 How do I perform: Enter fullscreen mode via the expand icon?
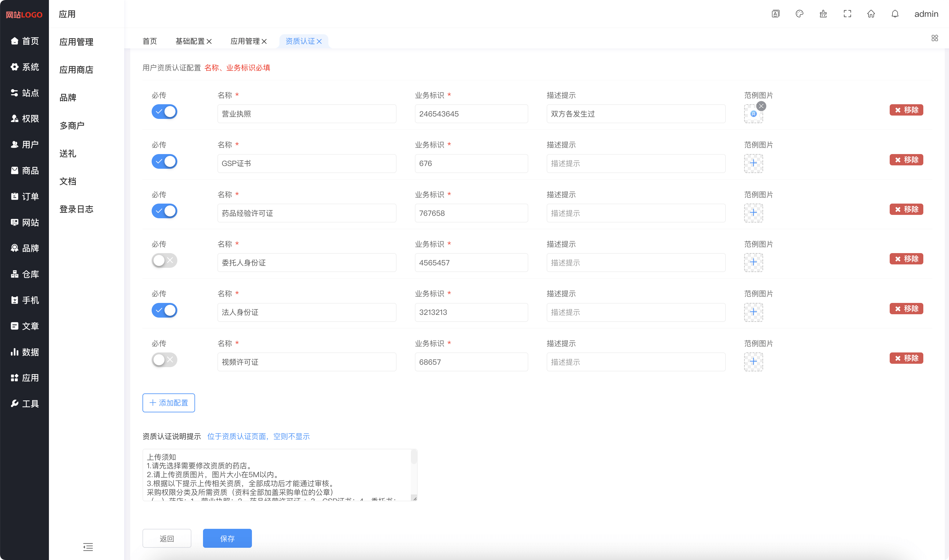tap(847, 13)
